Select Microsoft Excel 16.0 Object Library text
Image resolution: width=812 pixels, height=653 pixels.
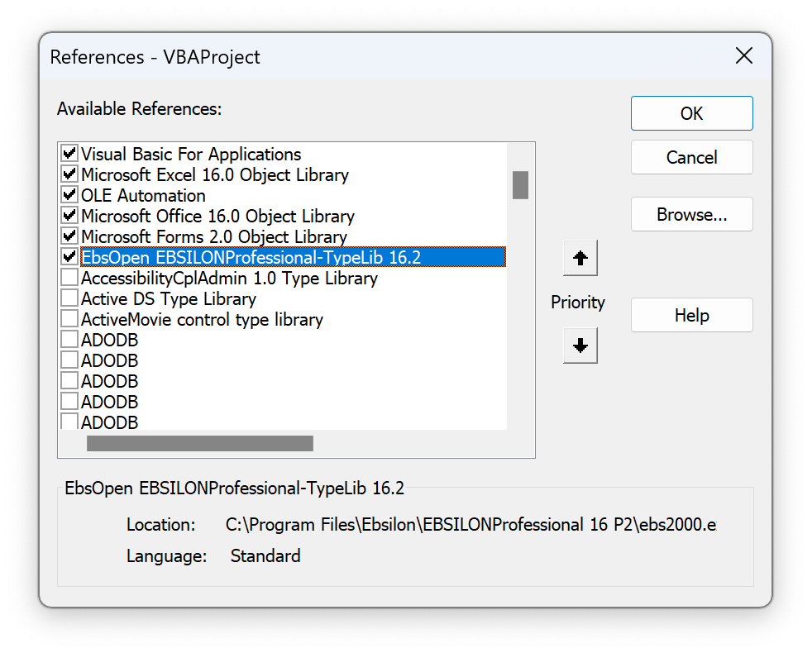click(215, 175)
